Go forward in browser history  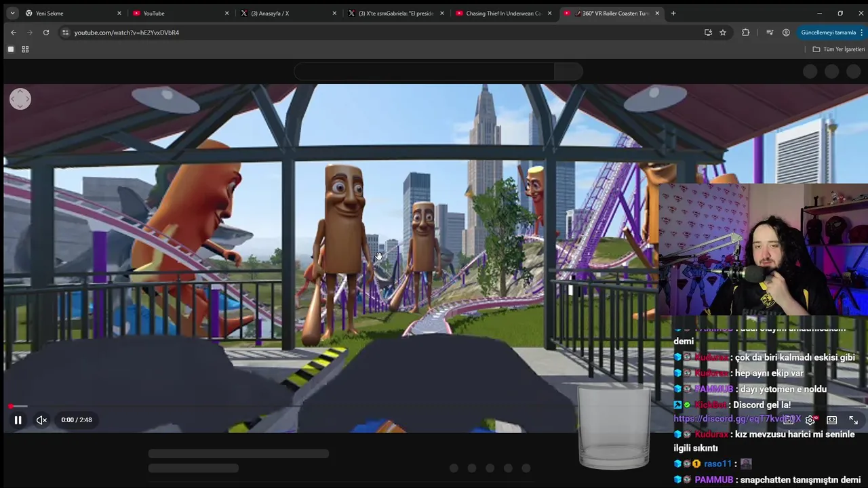30,33
